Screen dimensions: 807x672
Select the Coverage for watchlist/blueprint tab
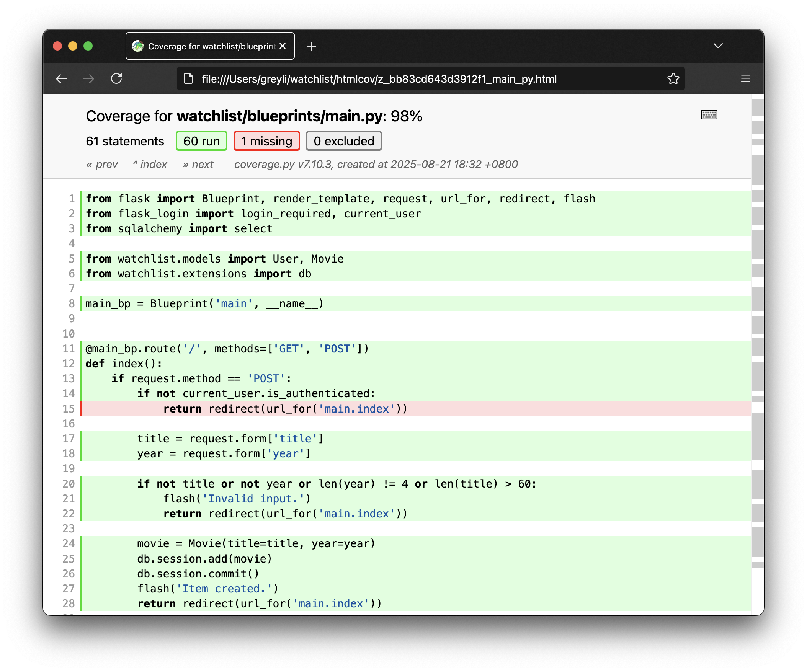click(210, 46)
